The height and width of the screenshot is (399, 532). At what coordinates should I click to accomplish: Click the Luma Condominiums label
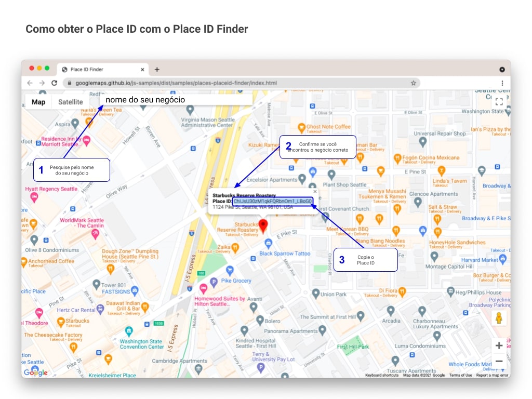point(420,346)
